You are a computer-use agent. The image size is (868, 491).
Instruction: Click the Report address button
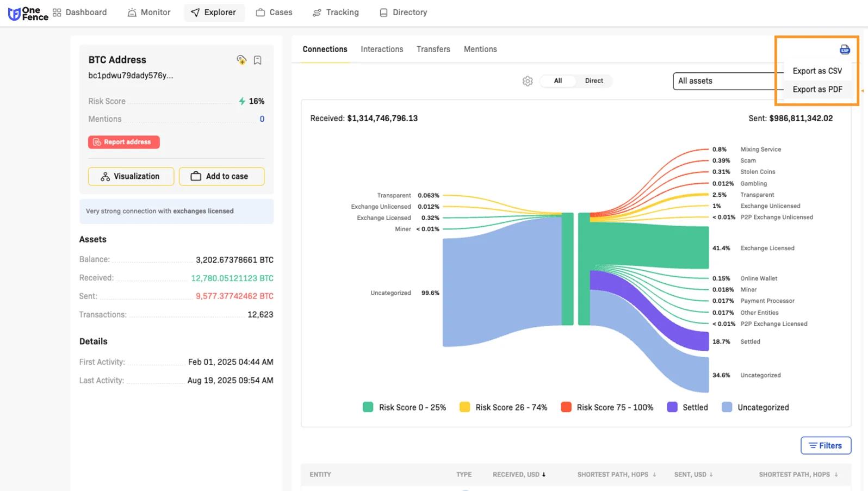(124, 142)
